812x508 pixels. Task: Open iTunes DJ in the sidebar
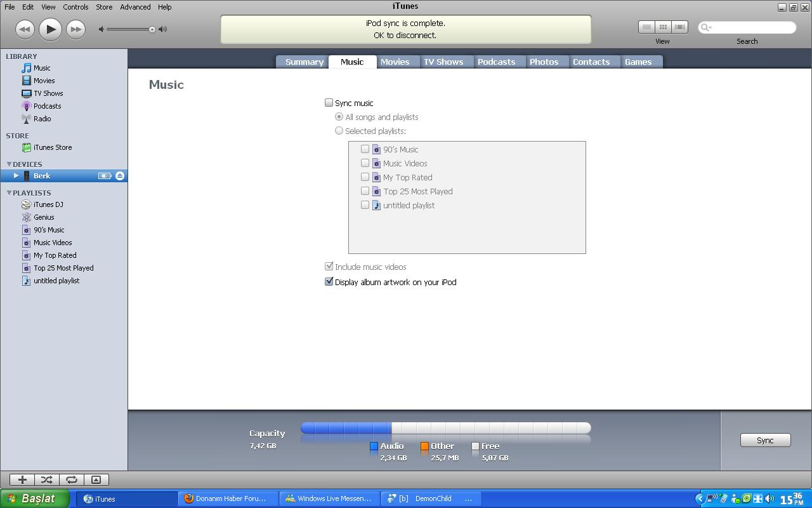[x=48, y=204]
